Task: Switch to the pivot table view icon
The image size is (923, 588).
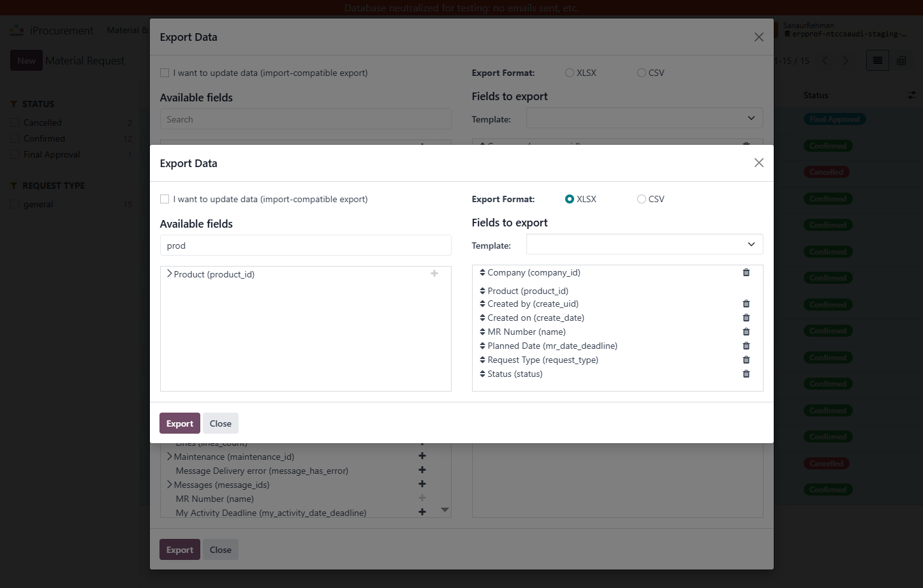Action: pyautogui.click(x=901, y=61)
